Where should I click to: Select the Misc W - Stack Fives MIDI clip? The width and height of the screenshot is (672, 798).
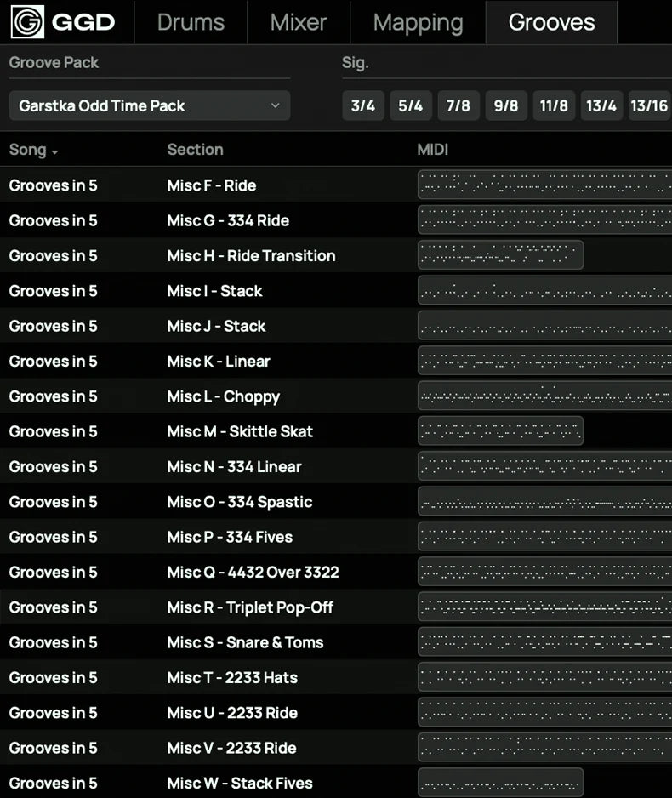(500, 783)
